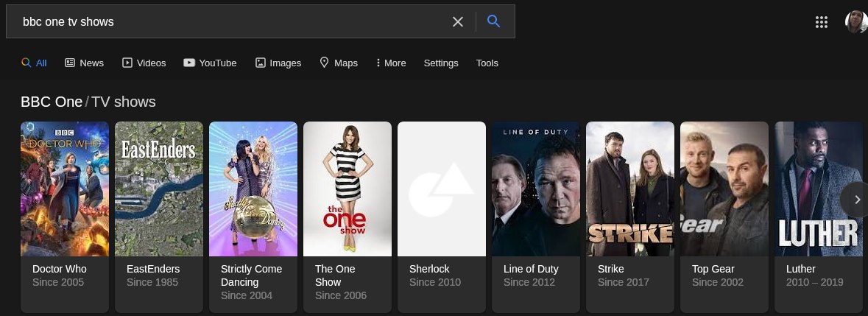Click 'The One Show' title text
This screenshot has height=316, width=868.
[335, 275]
